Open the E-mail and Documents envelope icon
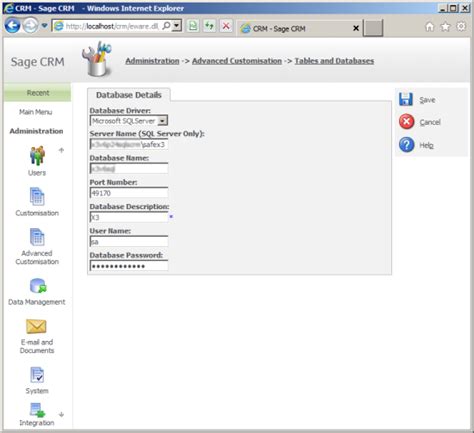Screen dimensions: 474x433 (x=36, y=326)
